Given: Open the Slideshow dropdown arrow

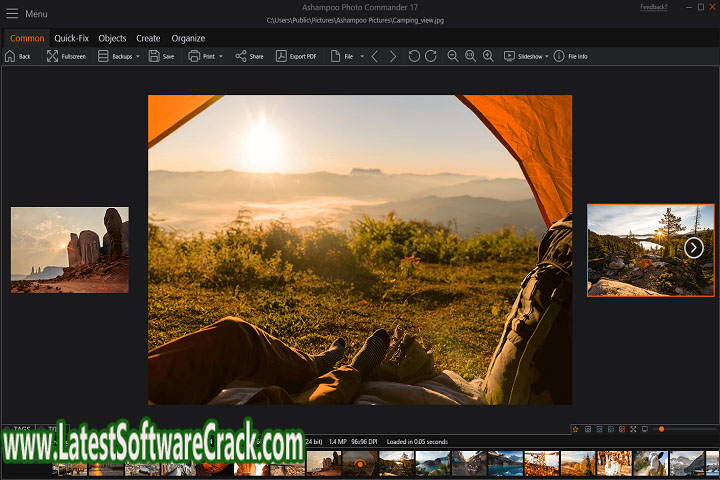Looking at the screenshot, I should tap(547, 57).
